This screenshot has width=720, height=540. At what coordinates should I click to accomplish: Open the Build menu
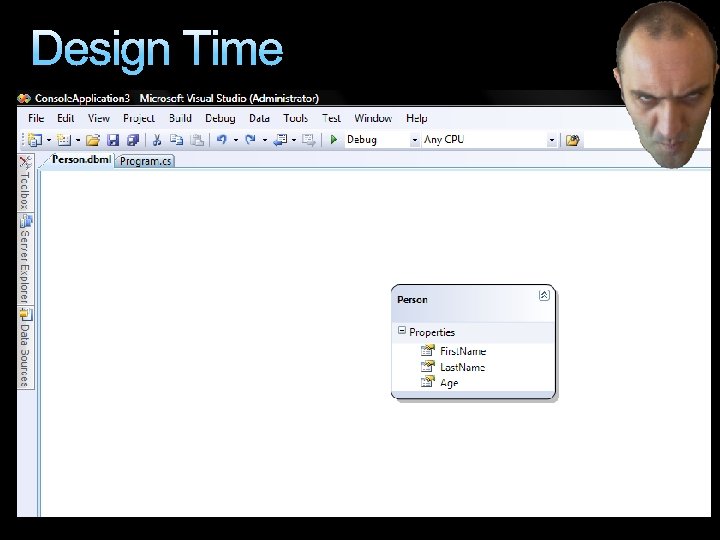[180, 118]
